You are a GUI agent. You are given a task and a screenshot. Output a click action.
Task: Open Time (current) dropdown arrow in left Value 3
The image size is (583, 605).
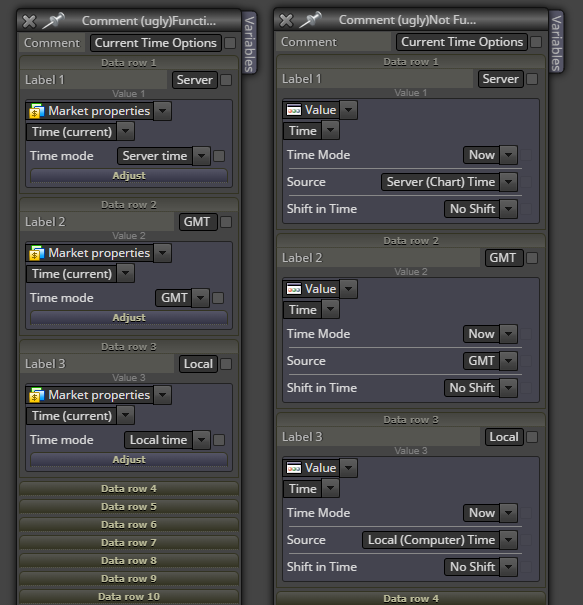click(125, 416)
